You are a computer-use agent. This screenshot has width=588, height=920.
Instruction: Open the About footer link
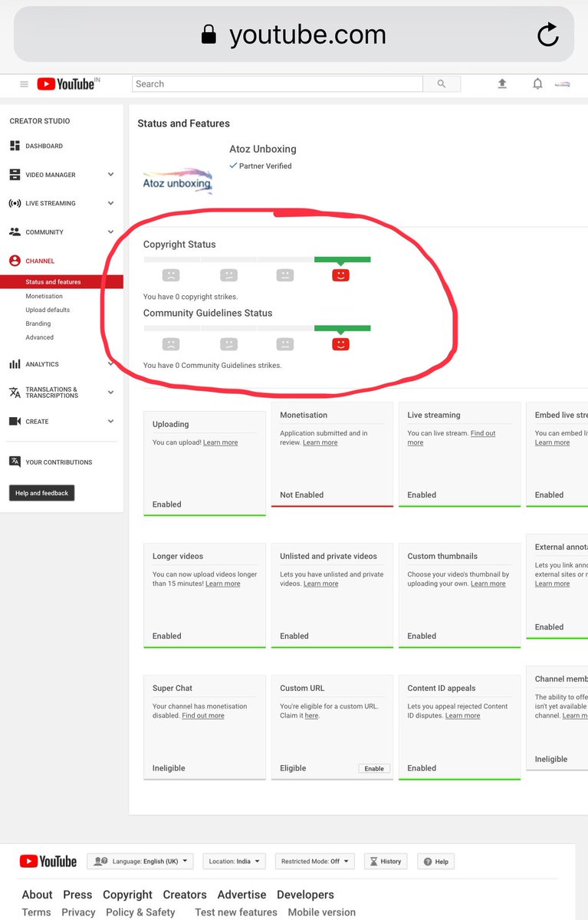[37, 895]
